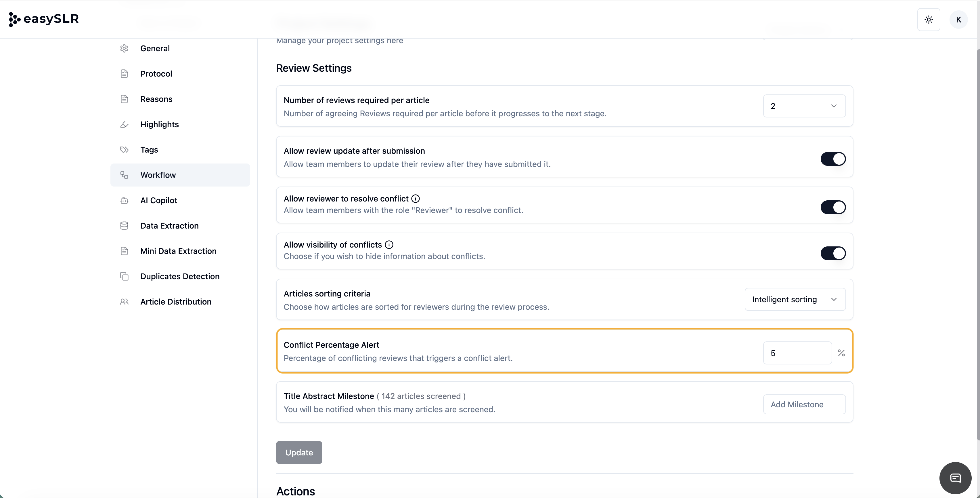Go to Article Distribution settings
Viewport: 980px width, 498px height.
pyautogui.click(x=175, y=302)
